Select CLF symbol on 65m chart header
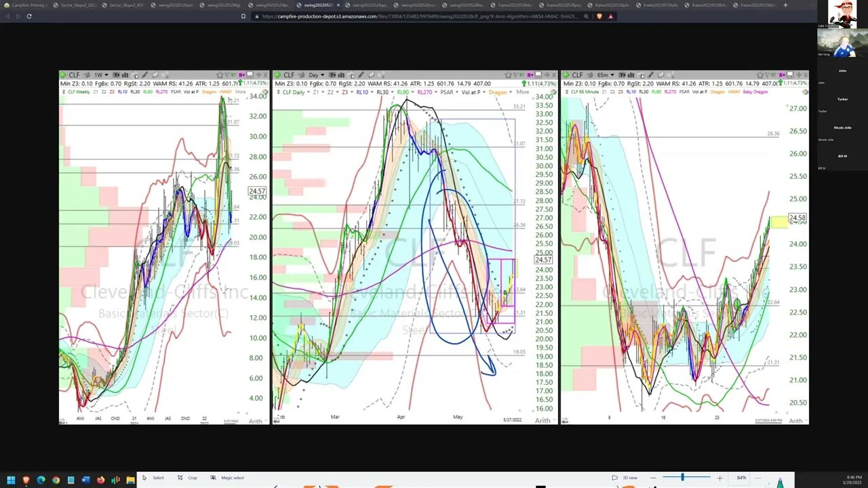Screen dimensions: 868x488 (576, 75)
